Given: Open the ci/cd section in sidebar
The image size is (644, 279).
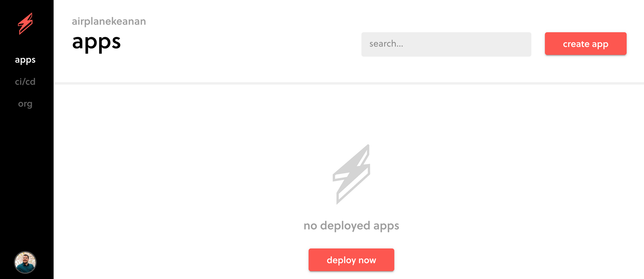Looking at the screenshot, I should click(25, 82).
